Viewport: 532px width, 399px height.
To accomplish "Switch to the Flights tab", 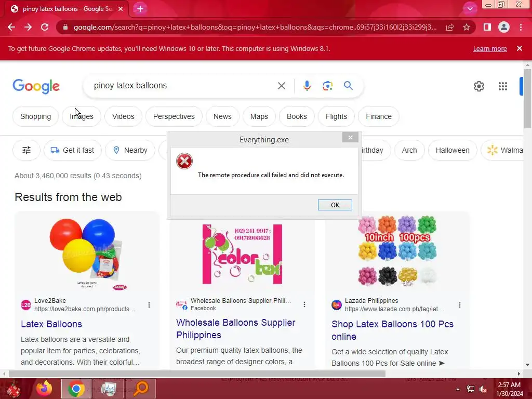I will 336,116.
